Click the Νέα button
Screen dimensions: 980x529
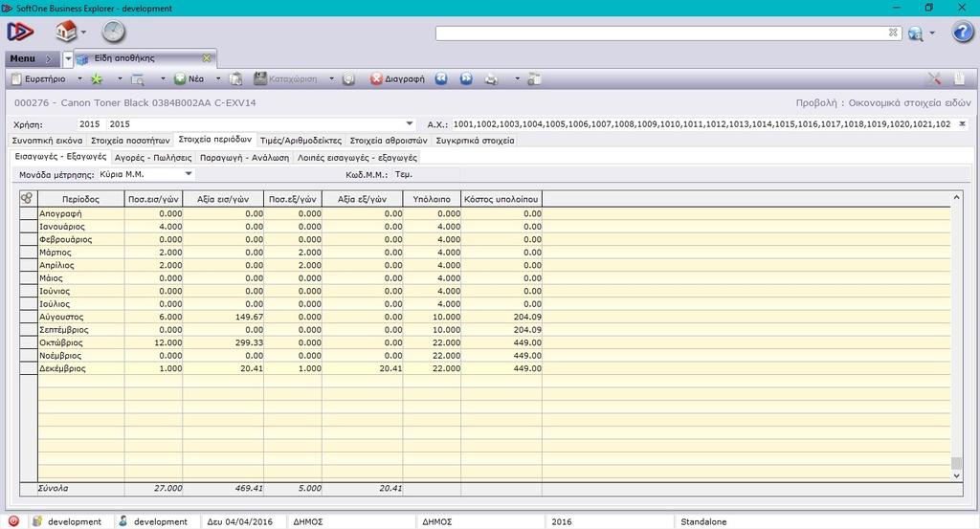(189, 79)
